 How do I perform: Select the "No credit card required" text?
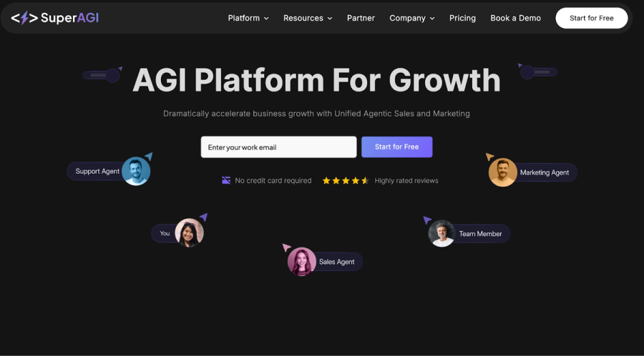(x=273, y=180)
